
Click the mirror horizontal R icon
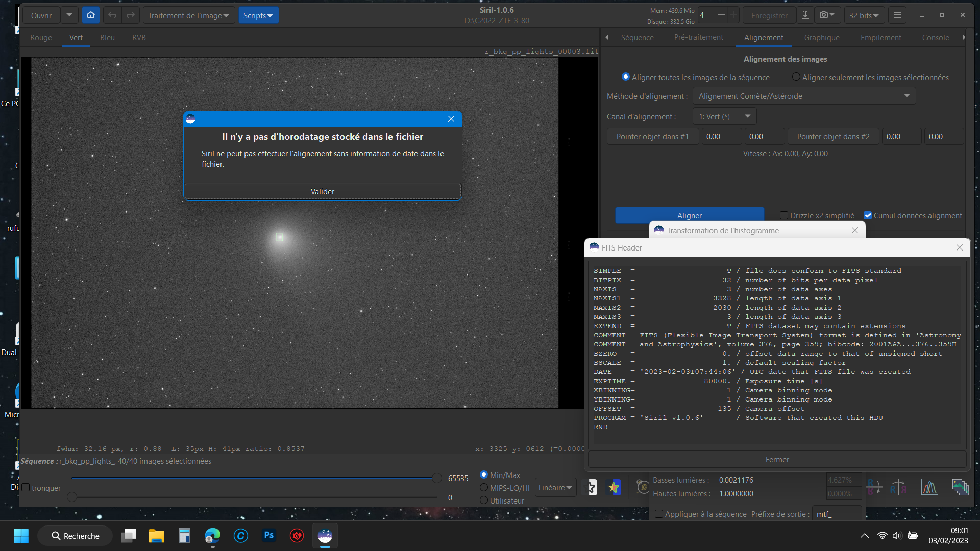tap(898, 488)
